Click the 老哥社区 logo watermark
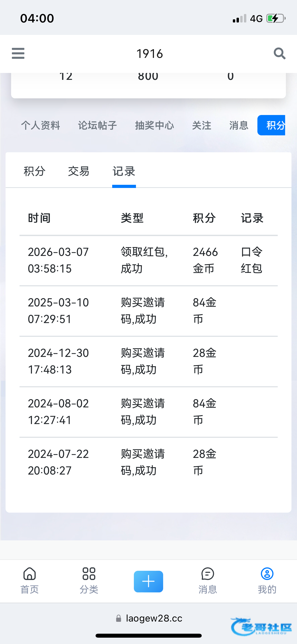 (261, 627)
